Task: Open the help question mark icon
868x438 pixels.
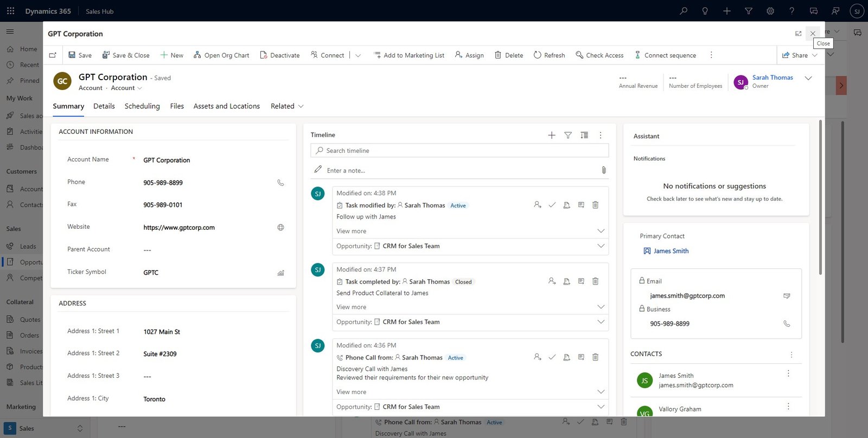Action: tap(792, 11)
